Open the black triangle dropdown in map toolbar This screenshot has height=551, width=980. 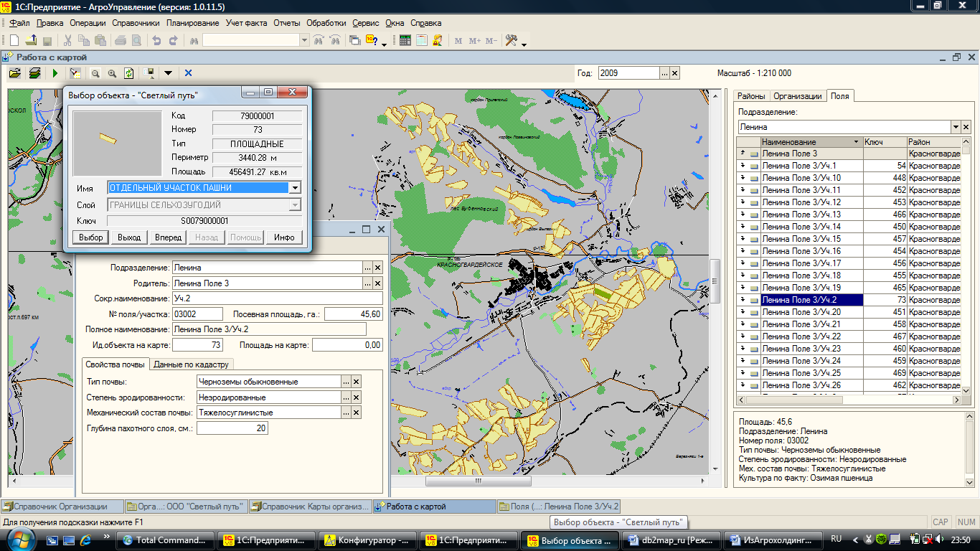[x=168, y=73]
